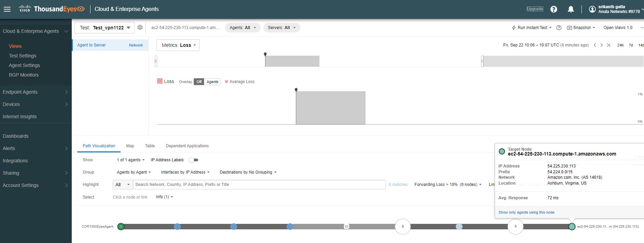
Task: Click the node labeled 4
Action: [x=516, y=227]
